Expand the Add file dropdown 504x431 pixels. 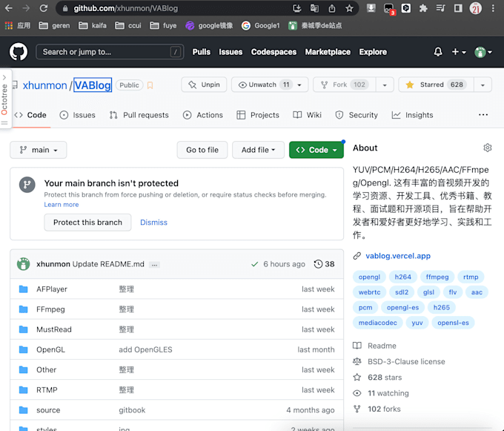pos(258,150)
